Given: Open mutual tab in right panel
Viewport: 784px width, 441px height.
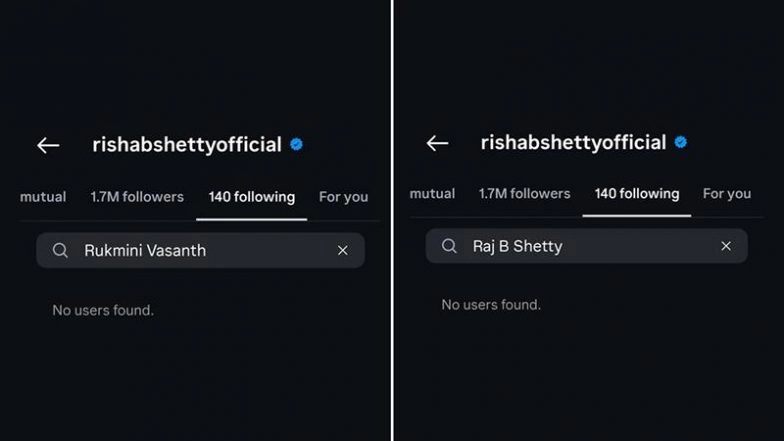Looking at the screenshot, I should click(432, 194).
